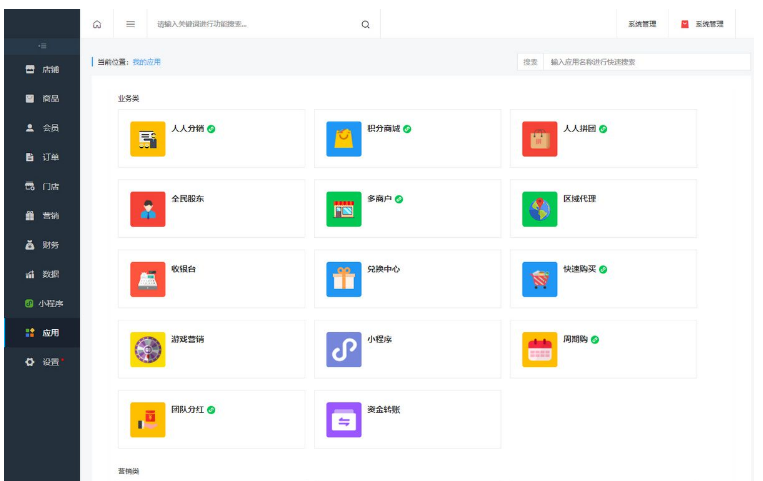Screen dimensions: 763x481
Task: Click the 搜索 button beside app search
Action: 530,62
